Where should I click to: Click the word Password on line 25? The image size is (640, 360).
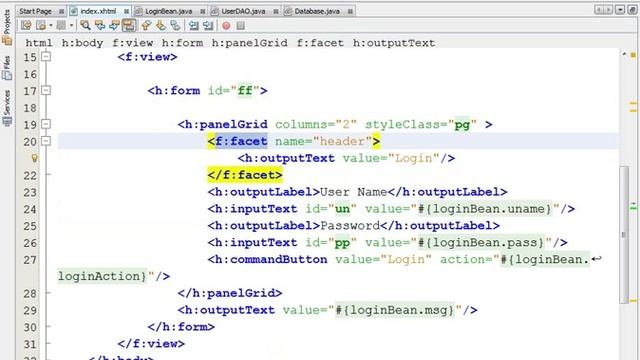point(350,226)
